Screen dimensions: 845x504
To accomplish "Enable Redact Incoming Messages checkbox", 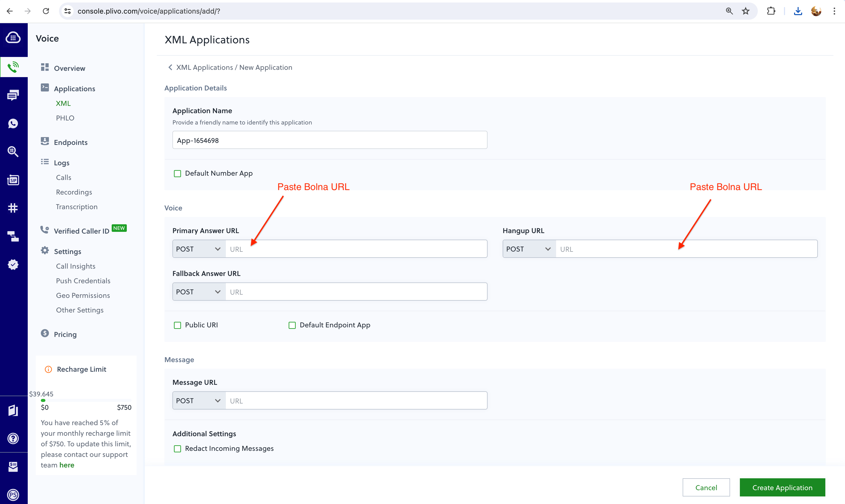I will tap(177, 449).
